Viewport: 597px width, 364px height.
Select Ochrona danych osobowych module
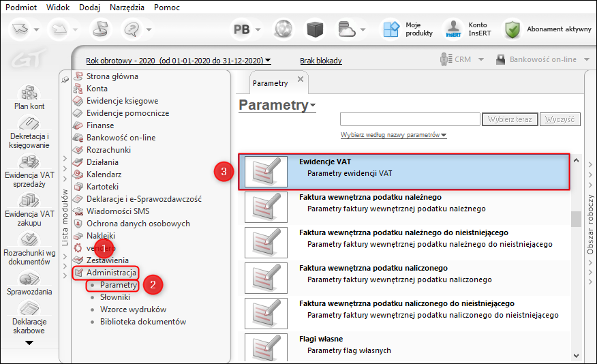click(138, 224)
